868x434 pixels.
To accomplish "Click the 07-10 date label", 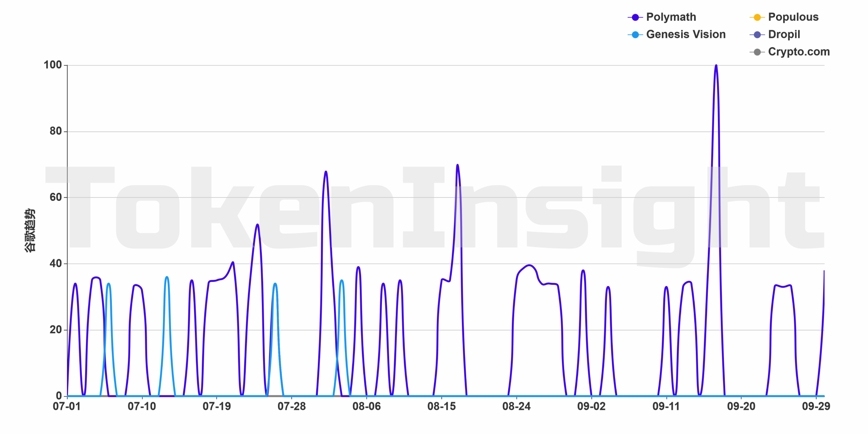I will 142,406.
